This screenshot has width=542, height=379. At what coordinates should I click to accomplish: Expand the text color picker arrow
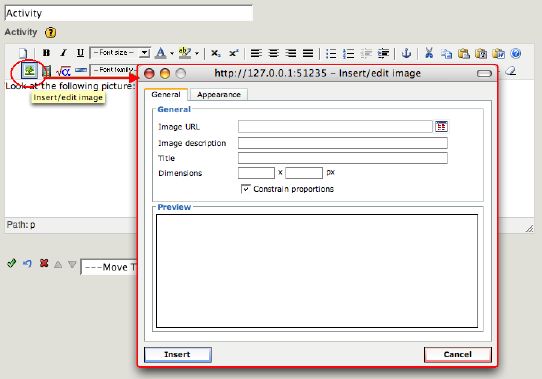[x=172, y=54]
